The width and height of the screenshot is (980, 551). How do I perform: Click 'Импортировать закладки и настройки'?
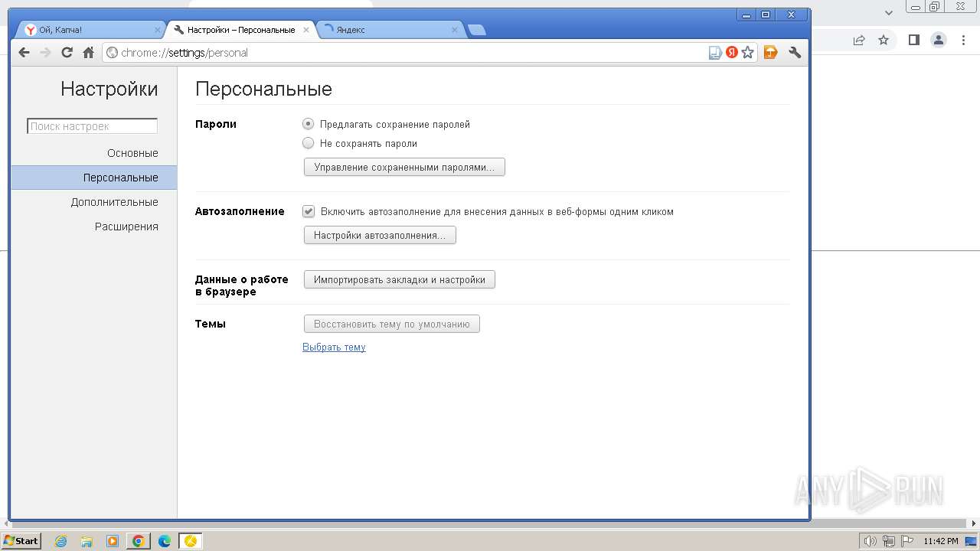click(x=400, y=279)
